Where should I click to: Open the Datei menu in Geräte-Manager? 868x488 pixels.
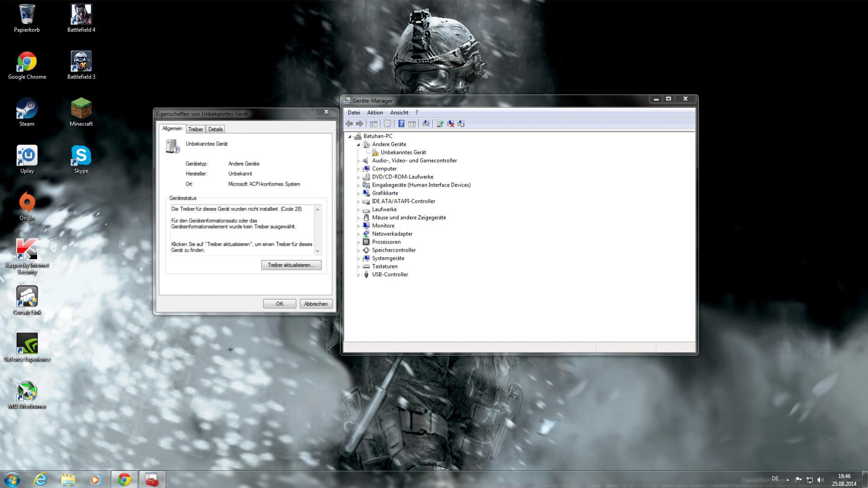coord(354,112)
